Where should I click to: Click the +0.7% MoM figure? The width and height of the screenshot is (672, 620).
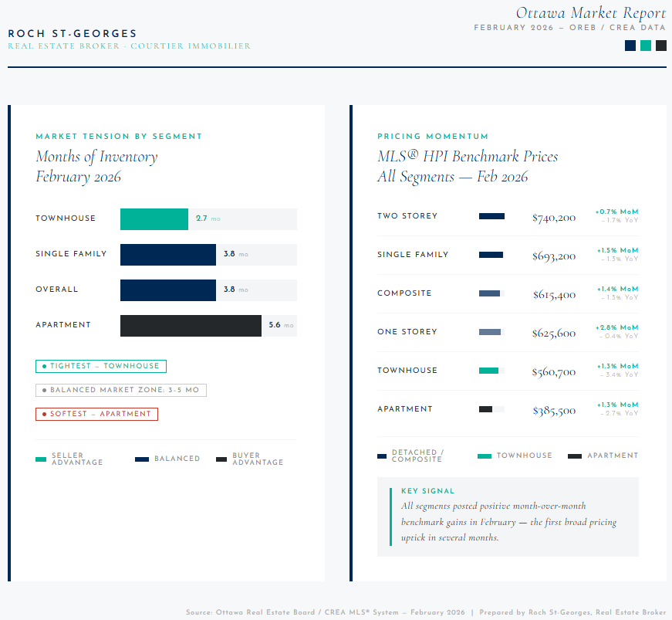coord(616,212)
